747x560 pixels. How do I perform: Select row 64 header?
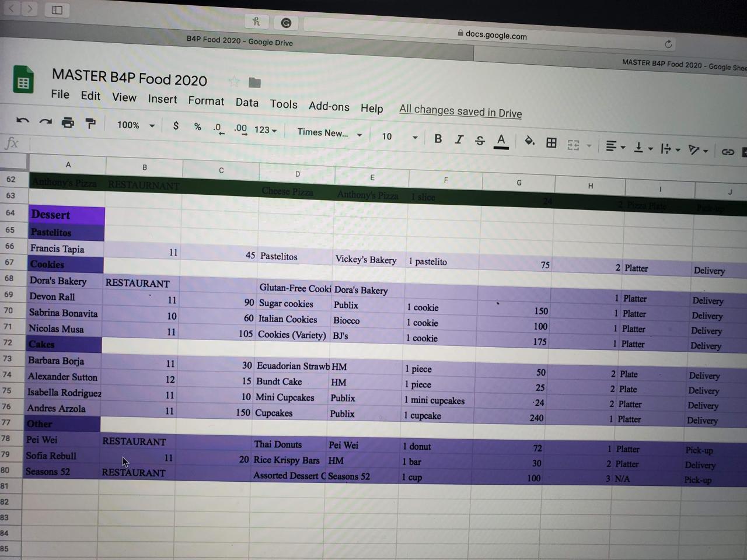pyautogui.click(x=11, y=213)
